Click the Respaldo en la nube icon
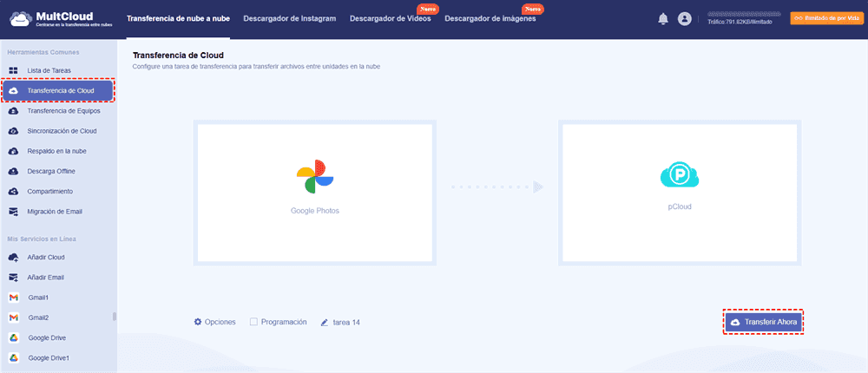The width and height of the screenshot is (868, 373). click(x=14, y=151)
